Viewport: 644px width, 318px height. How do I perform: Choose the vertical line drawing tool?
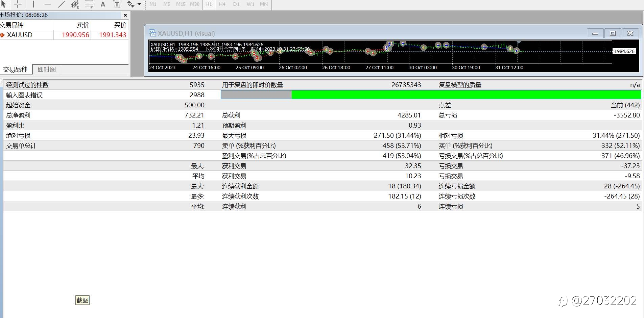pyautogui.click(x=33, y=4)
